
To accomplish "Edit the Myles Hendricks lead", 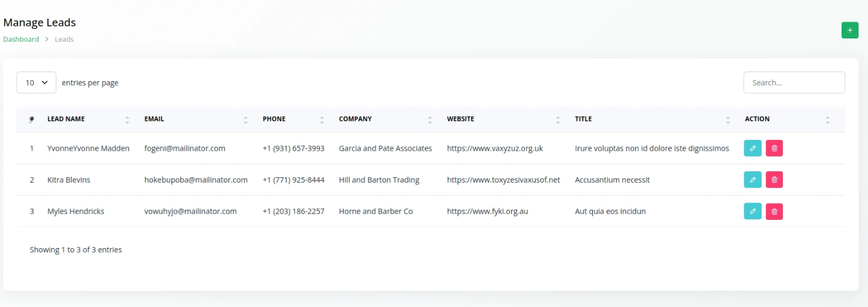I will [x=752, y=211].
